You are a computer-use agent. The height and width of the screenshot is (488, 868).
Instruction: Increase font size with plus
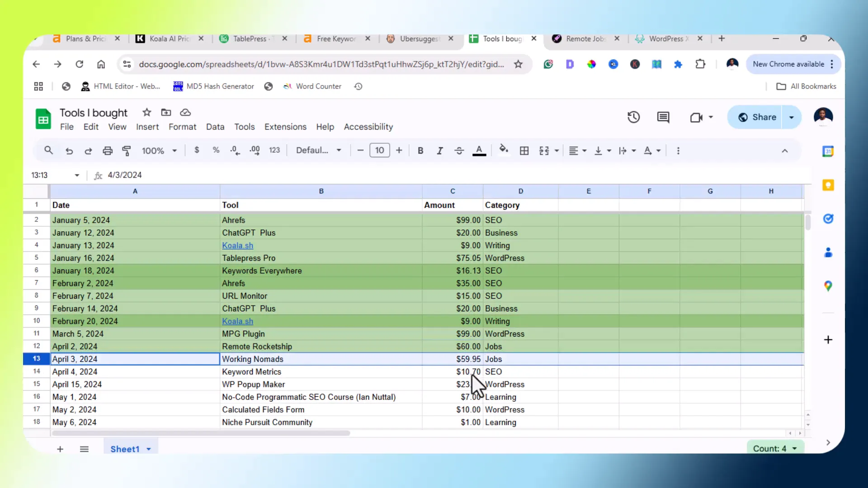(399, 150)
